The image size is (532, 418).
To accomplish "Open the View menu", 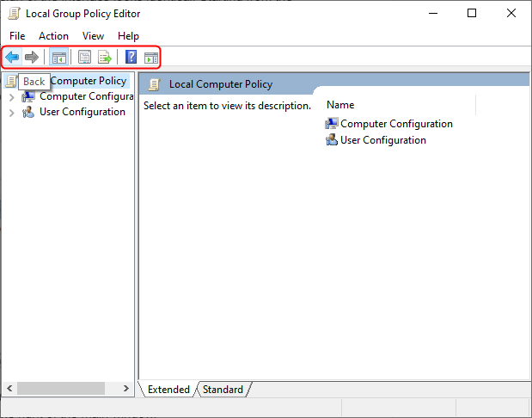I will point(93,36).
